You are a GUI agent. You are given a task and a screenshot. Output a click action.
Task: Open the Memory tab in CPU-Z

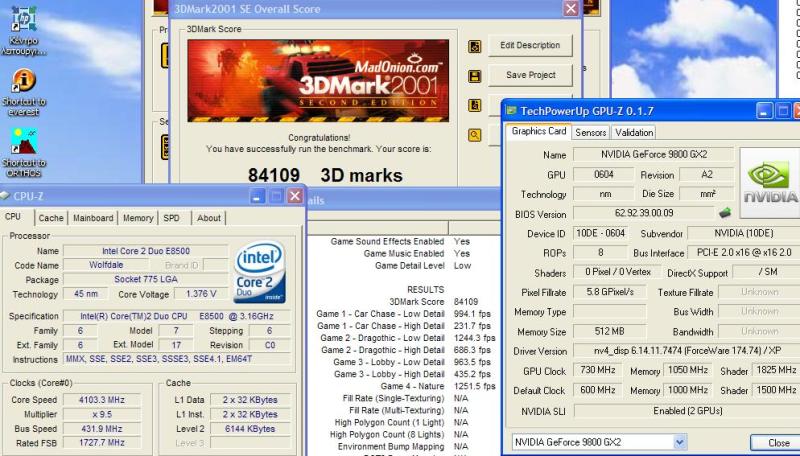point(138,218)
